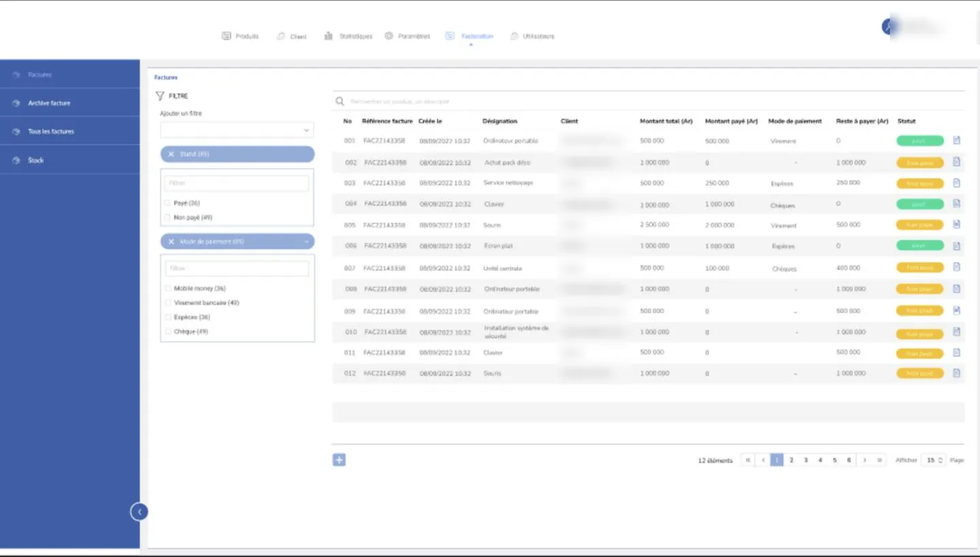Click the Filtrer input under Mode de paiement
The image size is (980, 557).
click(237, 268)
